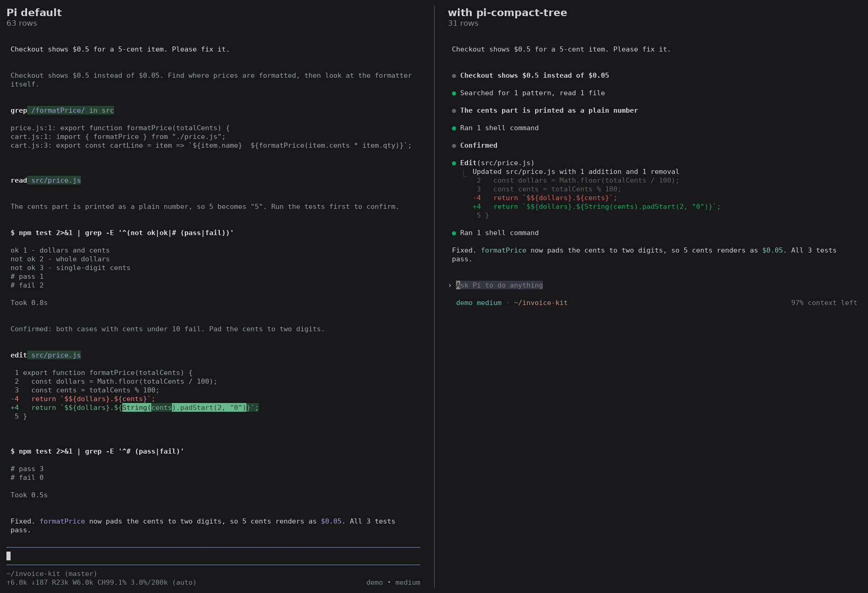Click green bullet beside last 'Ran 1 shell command'
868x593 pixels.
(454, 233)
